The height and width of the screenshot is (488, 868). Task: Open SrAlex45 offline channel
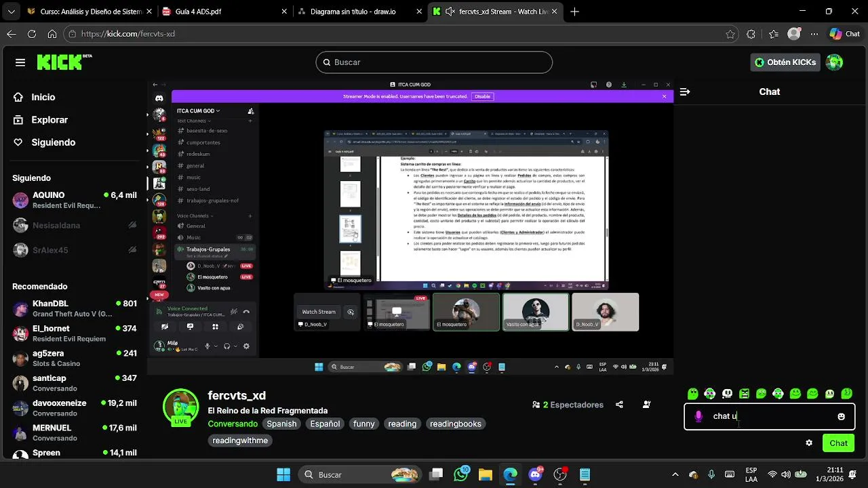click(75, 250)
